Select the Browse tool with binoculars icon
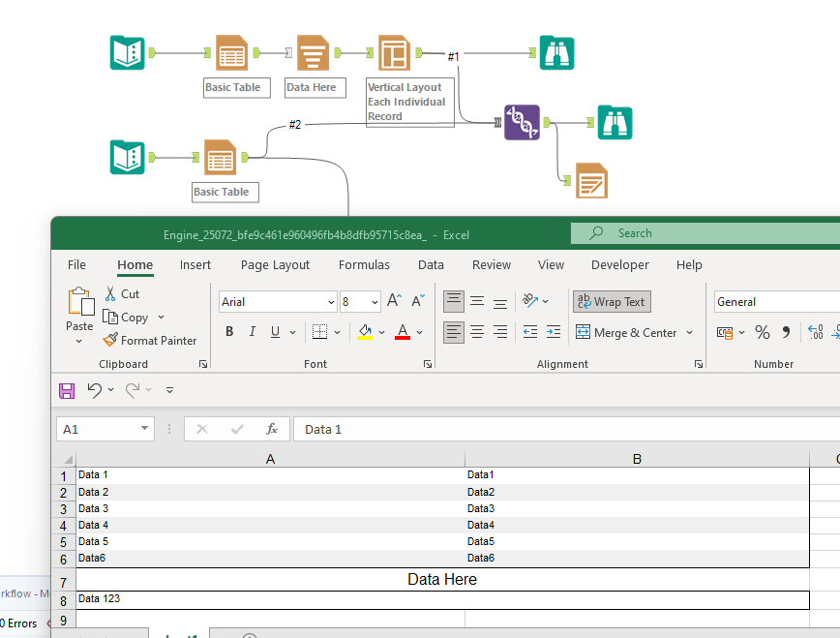Image resolution: width=840 pixels, height=638 pixels. [x=555, y=53]
